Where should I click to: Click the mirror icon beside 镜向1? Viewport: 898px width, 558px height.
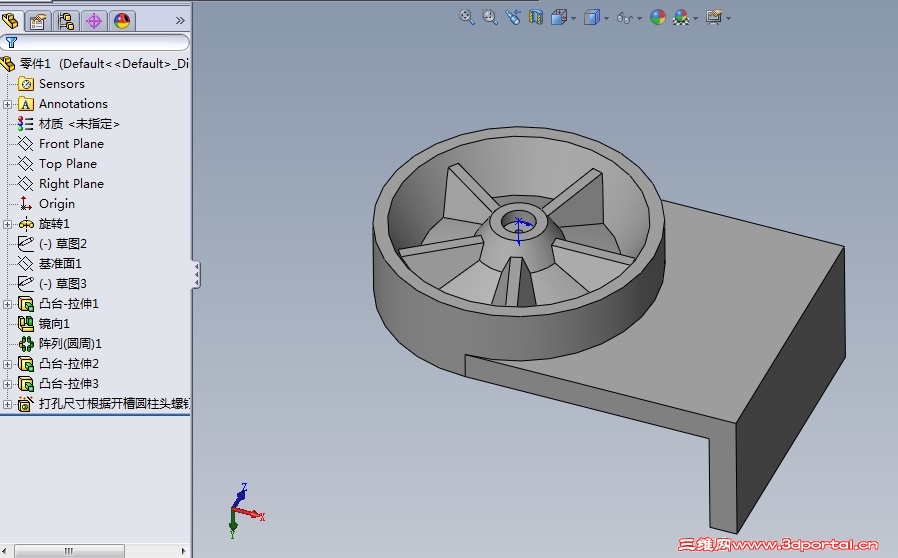click(26, 324)
